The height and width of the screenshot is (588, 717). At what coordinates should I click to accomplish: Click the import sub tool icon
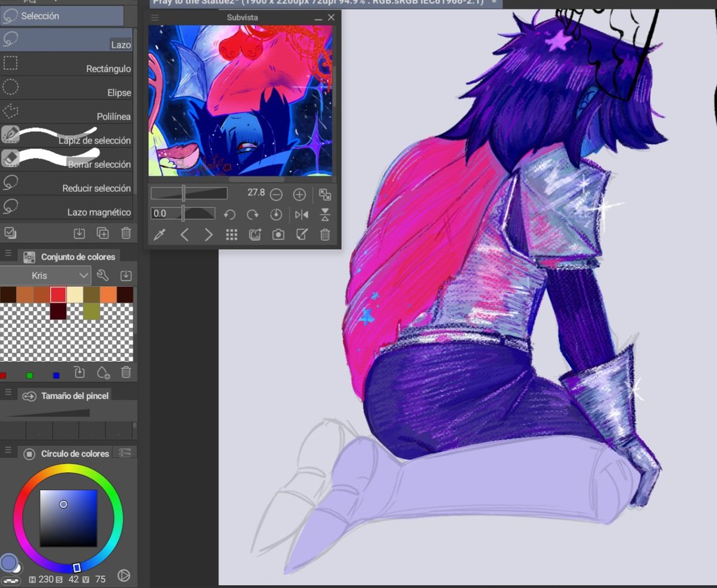coord(79,234)
